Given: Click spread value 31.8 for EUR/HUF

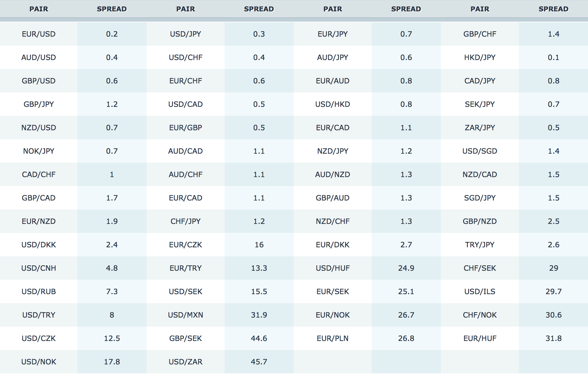Looking at the screenshot, I should (553, 338).
